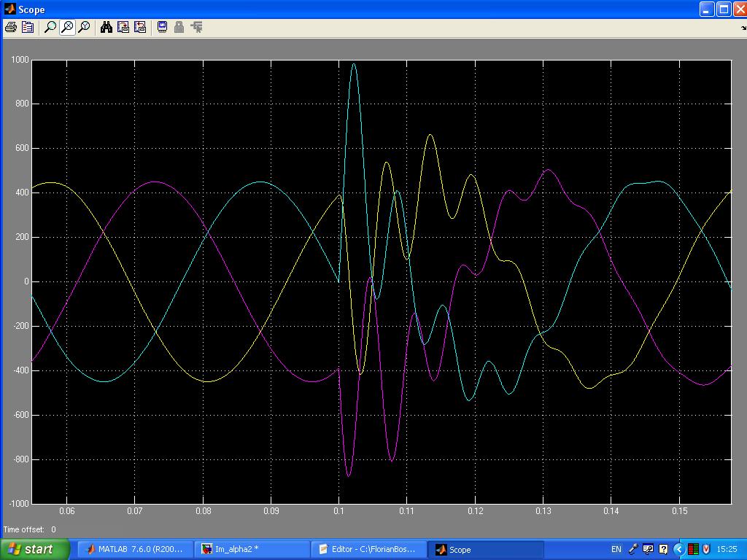Toggle the Zoom Y-axis tool
The width and height of the screenshot is (747, 560).
point(84,27)
